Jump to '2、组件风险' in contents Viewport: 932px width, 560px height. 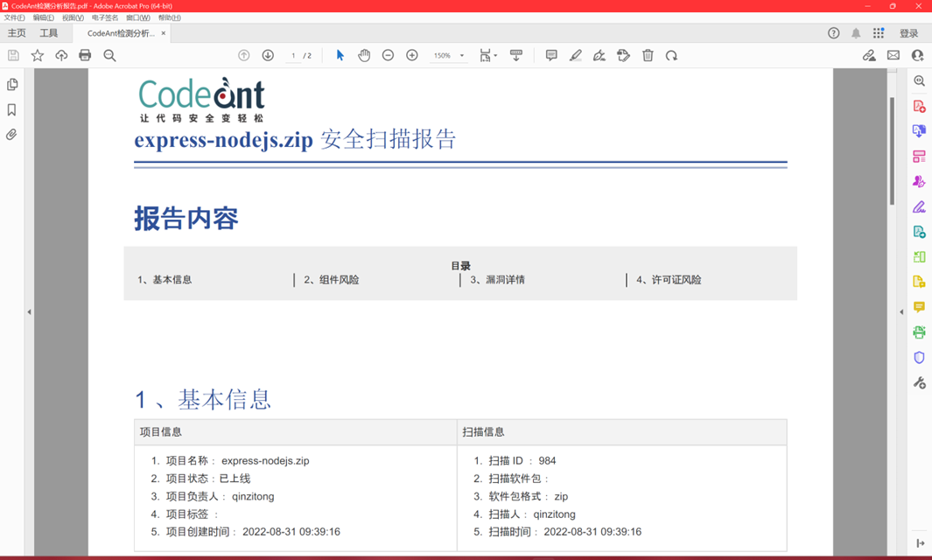pyautogui.click(x=332, y=279)
